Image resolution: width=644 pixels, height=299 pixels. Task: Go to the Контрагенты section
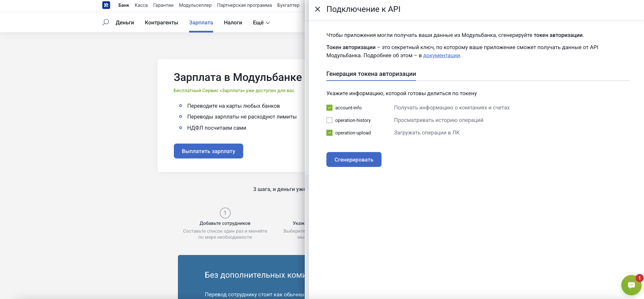[x=162, y=23]
